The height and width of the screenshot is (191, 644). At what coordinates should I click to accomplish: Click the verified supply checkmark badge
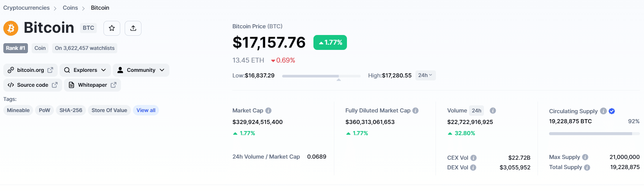pyautogui.click(x=612, y=111)
